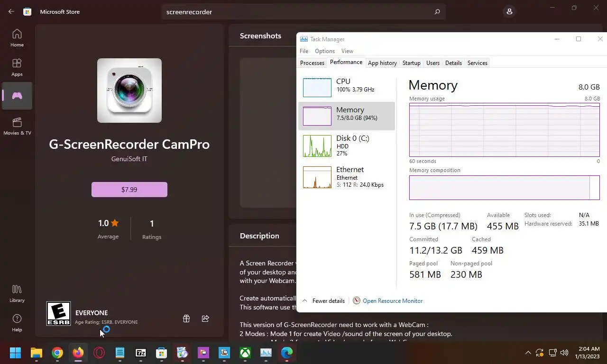Open the View menu in Task Manager
The width and height of the screenshot is (607, 364).
click(347, 51)
